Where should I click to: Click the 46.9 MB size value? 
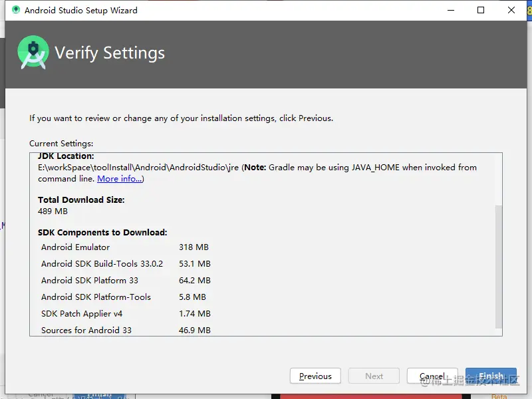pos(195,330)
